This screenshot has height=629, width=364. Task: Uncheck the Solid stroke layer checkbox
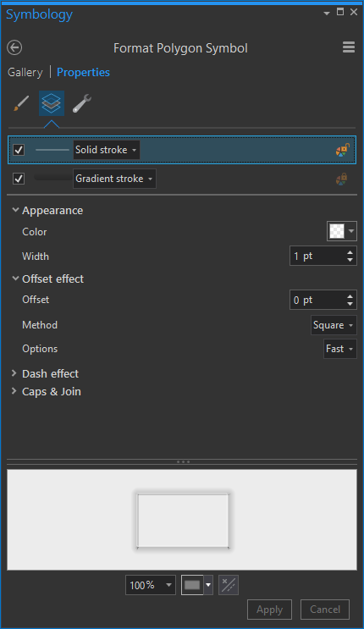point(19,150)
